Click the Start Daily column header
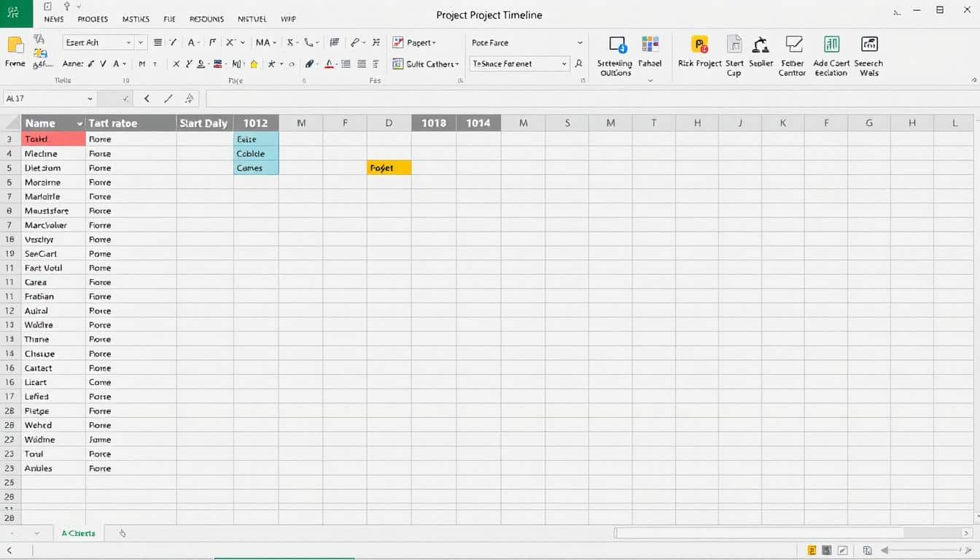The width and height of the screenshot is (980, 560). pos(204,123)
